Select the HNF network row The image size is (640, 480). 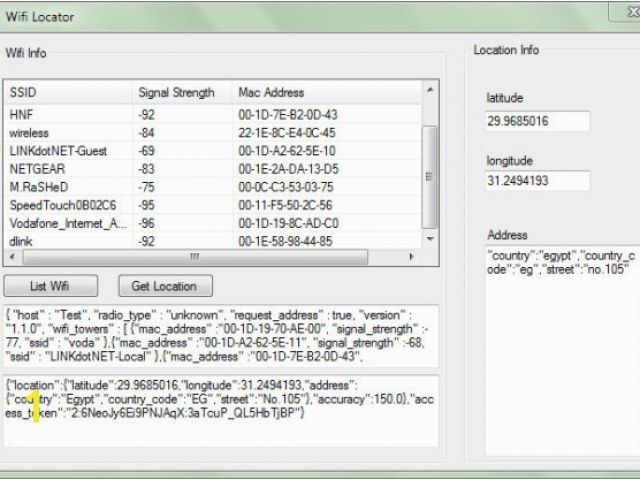212,115
